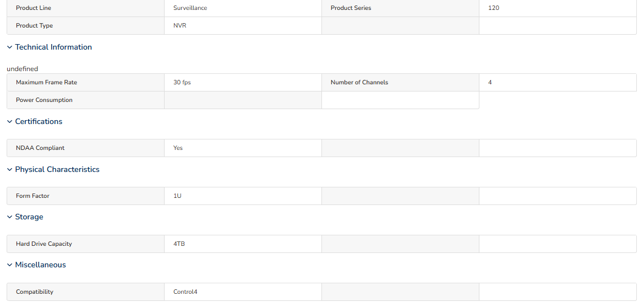Select the NVR product type value

pos(243,25)
